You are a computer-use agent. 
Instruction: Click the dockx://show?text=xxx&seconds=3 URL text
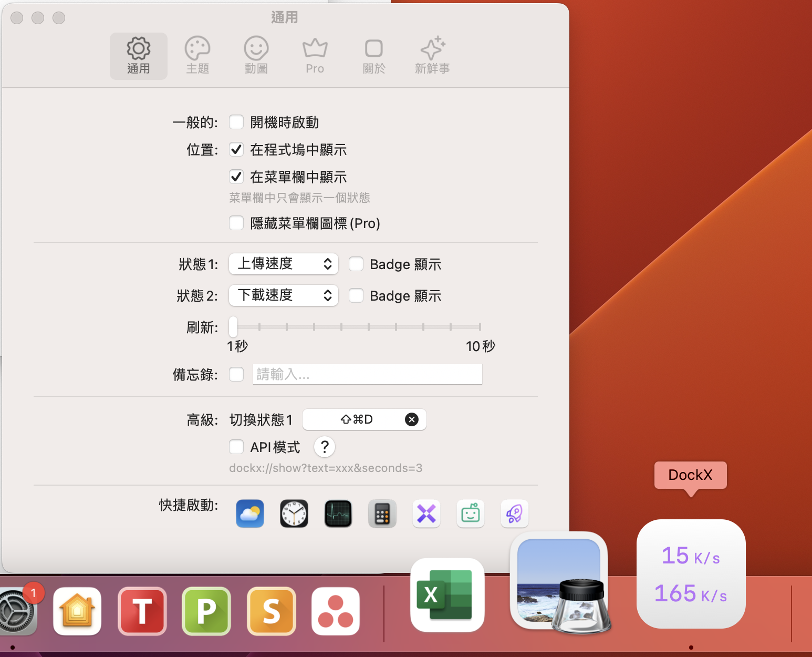point(326,468)
